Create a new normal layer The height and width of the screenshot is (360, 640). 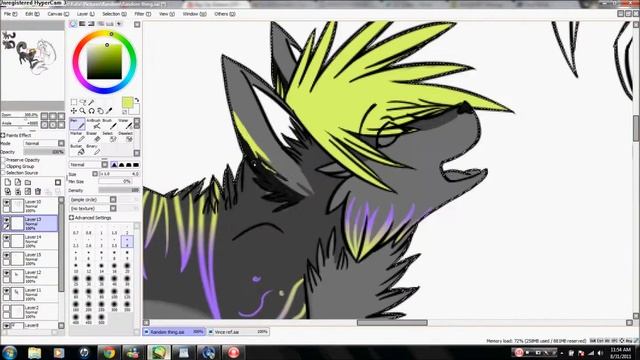[8, 182]
